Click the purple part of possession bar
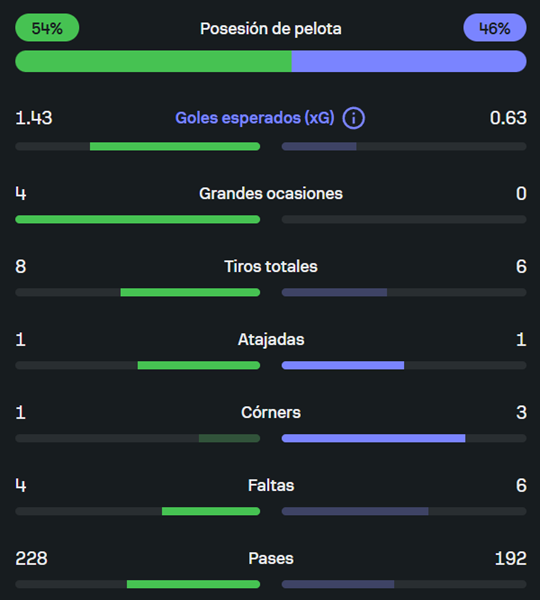The image size is (540, 600). pos(409,61)
